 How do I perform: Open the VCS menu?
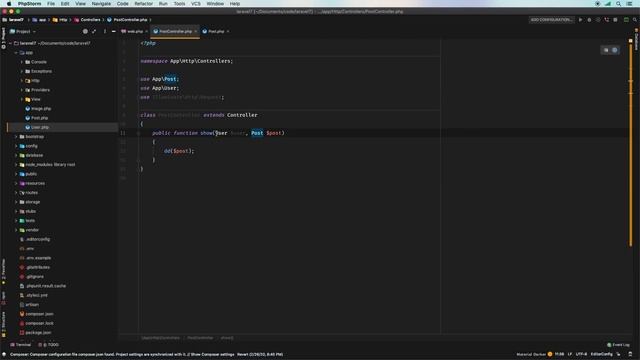pyautogui.click(x=196, y=4)
